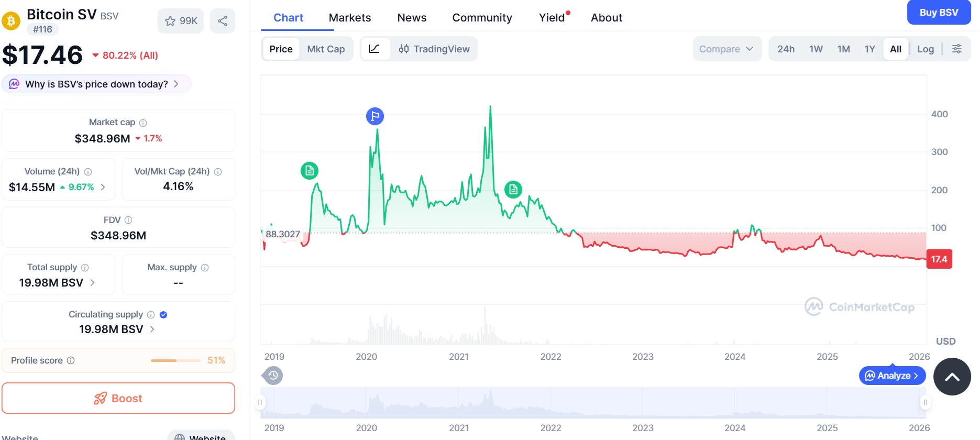This screenshot has width=980, height=440.
Task: Click the Market cap info icon
Action: click(143, 123)
